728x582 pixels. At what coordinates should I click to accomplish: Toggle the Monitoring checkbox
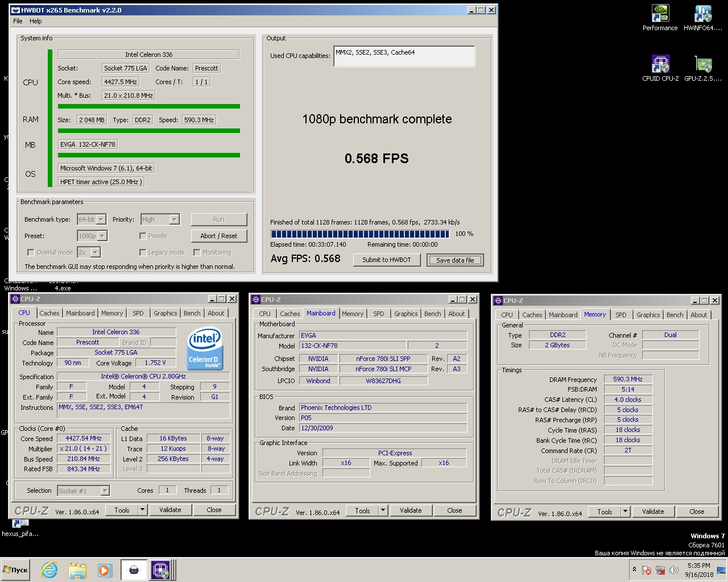[196, 252]
